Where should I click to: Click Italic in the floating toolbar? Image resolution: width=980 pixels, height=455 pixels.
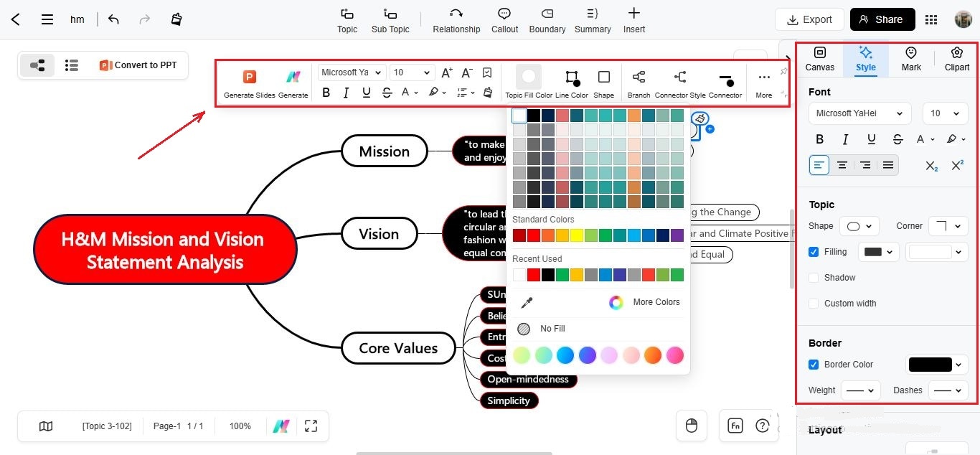[x=346, y=93]
